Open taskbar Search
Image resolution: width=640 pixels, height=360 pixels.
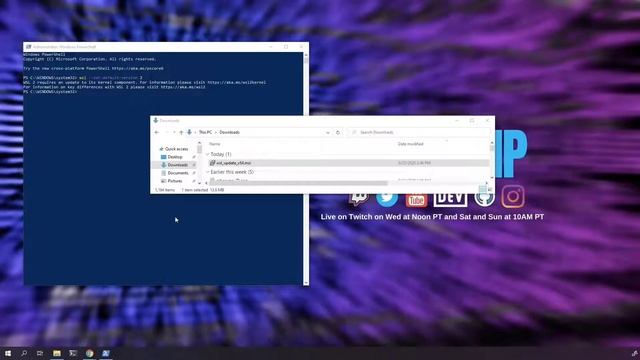[24, 353]
